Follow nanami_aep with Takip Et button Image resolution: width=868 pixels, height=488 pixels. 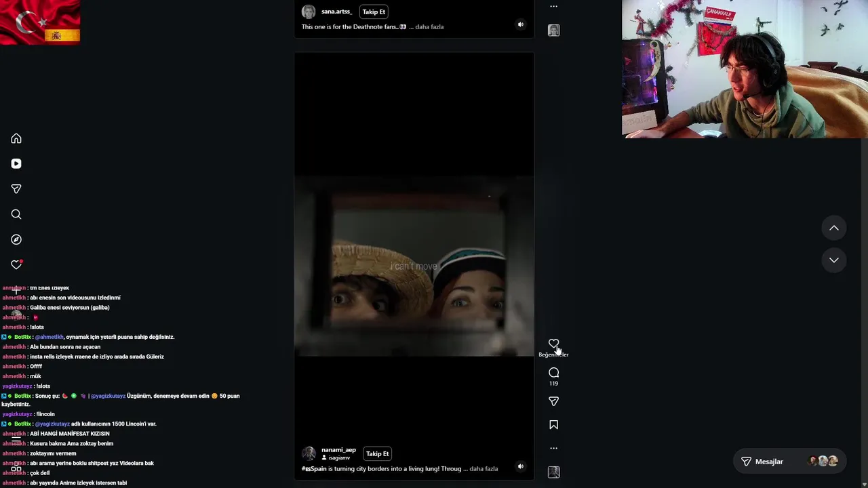pyautogui.click(x=377, y=453)
